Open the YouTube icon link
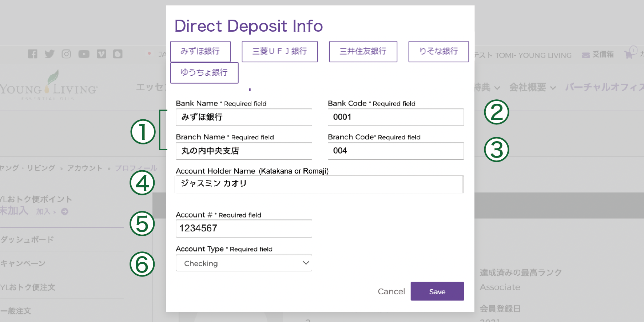The height and width of the screenshot is (322, 644). point(84,54)
